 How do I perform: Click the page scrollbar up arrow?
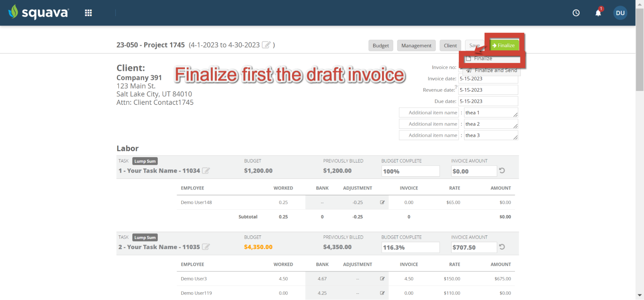[x=639, y=4]
